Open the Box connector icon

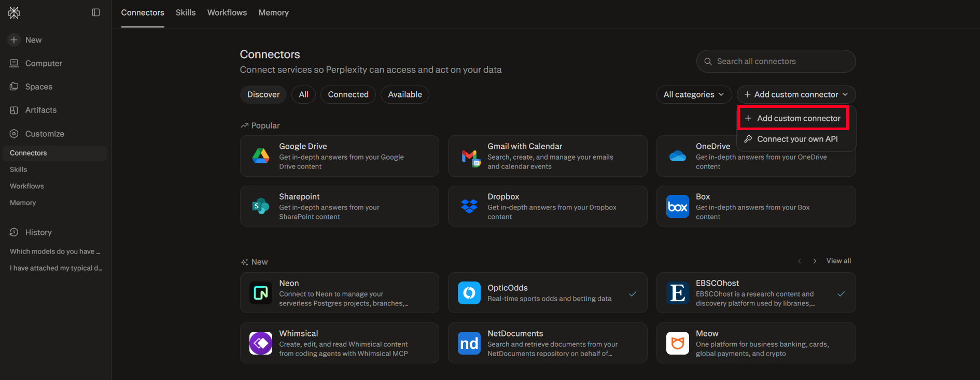point(678,206)
